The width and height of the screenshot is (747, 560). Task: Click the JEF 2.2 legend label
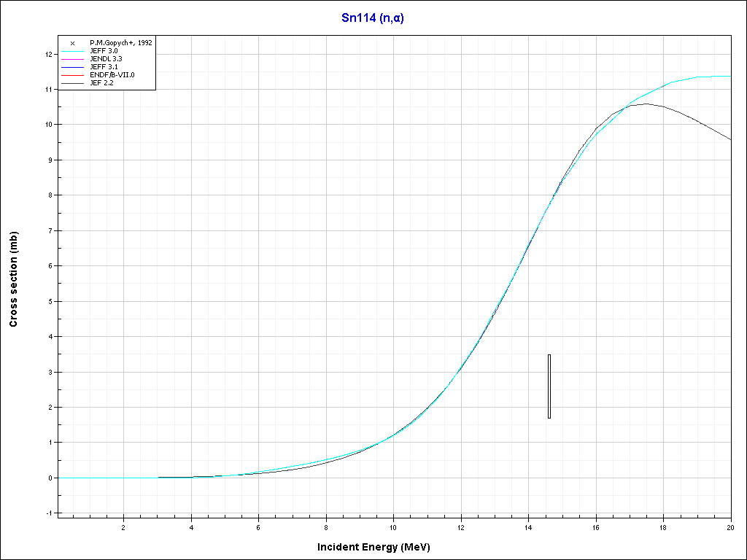pyautogui.click(x=102, y=83)
